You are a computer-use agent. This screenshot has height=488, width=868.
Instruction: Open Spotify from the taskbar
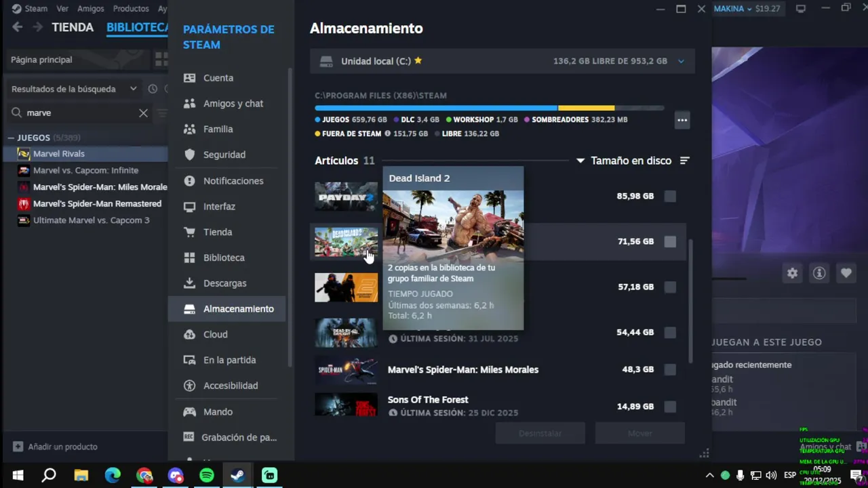pos(207,475)
